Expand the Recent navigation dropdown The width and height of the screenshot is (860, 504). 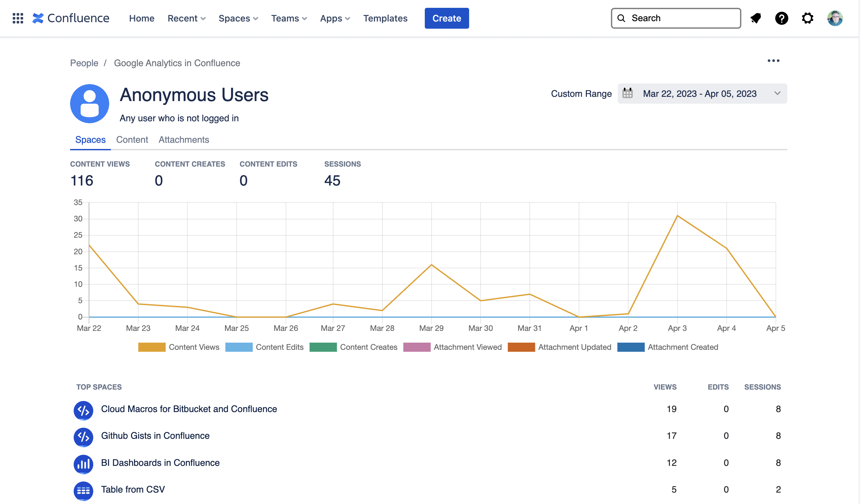click(186, 19)
